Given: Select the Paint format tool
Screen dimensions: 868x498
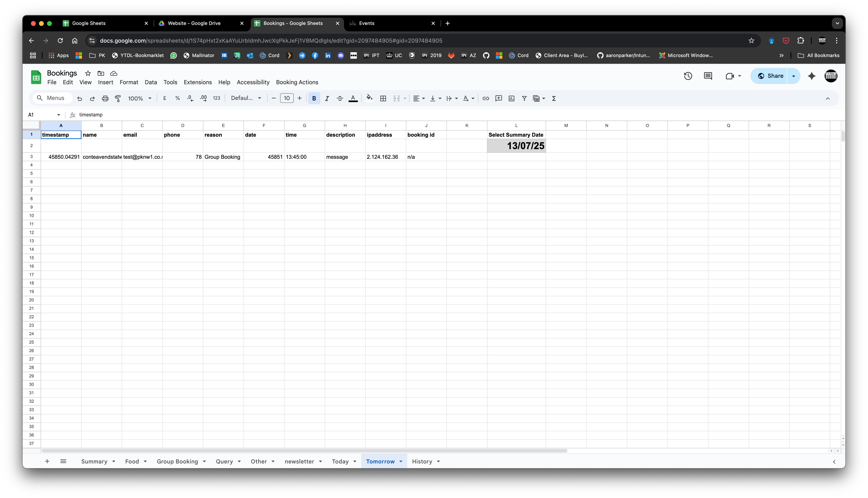Looking at the screenshot, I should click(118, 98).
